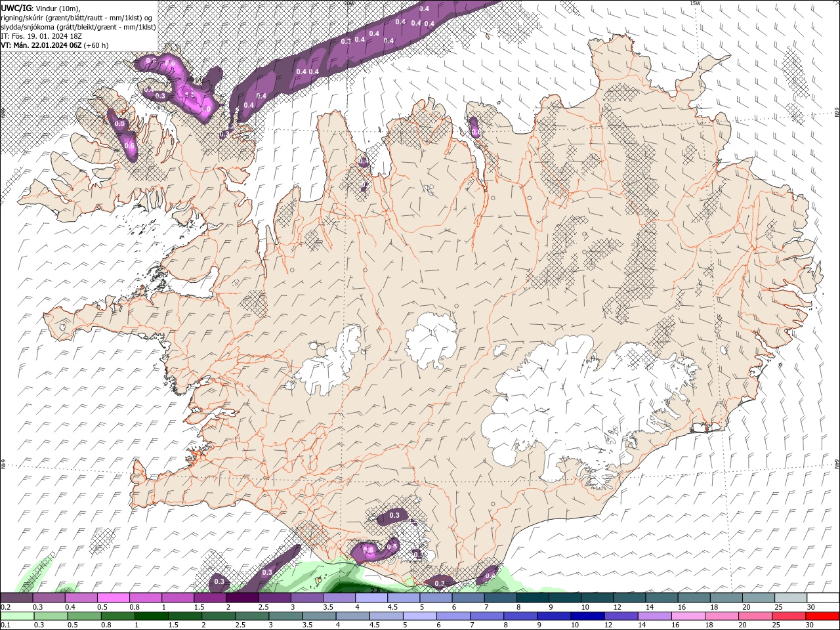The image size is (840, 630).
Task: Click the 12 swatch in the upper teal legend row
Action: (630, 598)
